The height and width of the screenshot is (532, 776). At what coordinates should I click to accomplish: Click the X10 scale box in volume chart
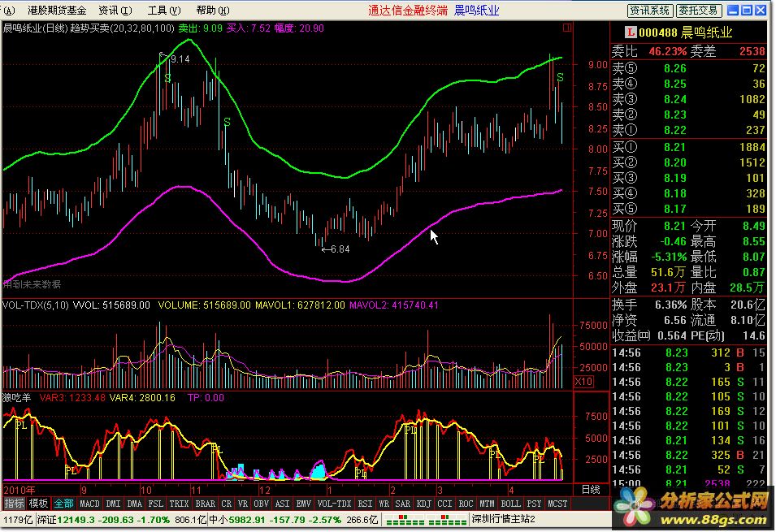point(583,382)
